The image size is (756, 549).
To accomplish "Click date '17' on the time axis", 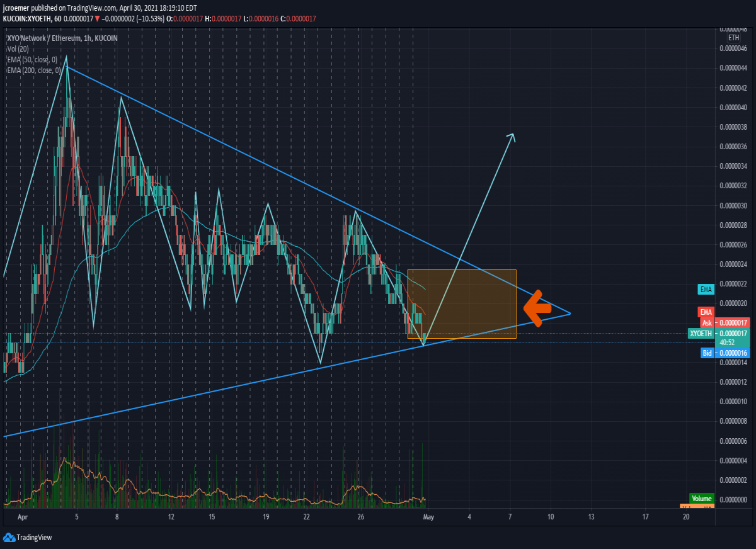I will pyautogui.click(x=645, y=517).
